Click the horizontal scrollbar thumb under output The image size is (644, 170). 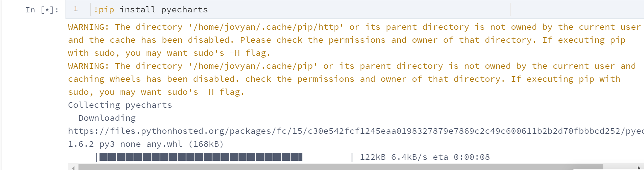[341, 167]
